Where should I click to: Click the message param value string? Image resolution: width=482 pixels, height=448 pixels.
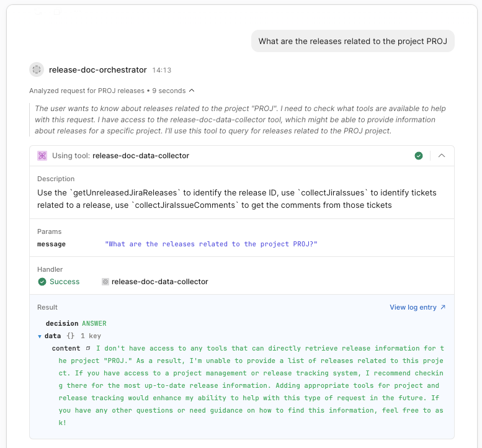pos(211,244)
